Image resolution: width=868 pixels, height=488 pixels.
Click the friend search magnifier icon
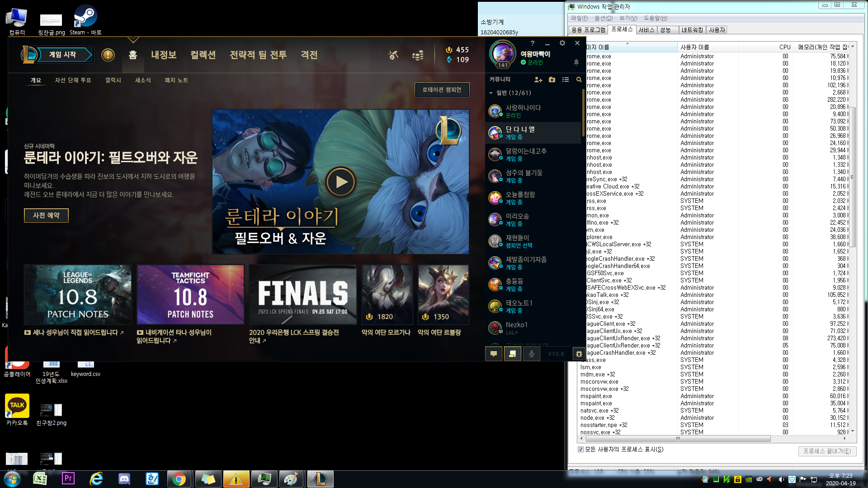click(579, 80)
